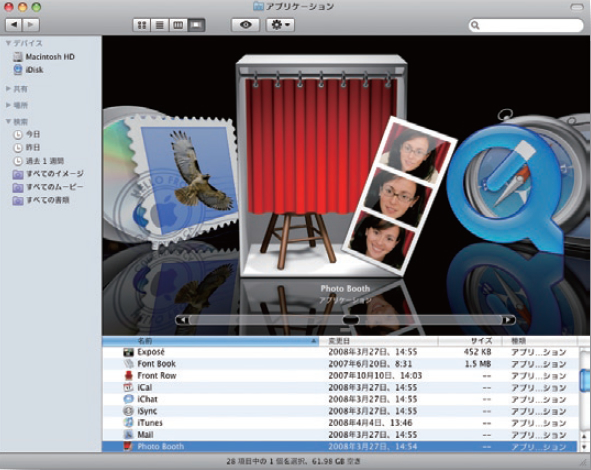
Task: Expand the 共有 section
Action: tap(8, 89)
